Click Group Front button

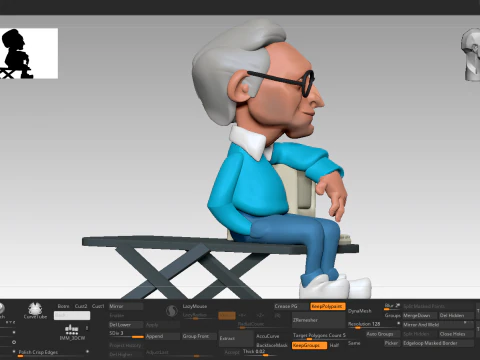(x=199, y=336)
